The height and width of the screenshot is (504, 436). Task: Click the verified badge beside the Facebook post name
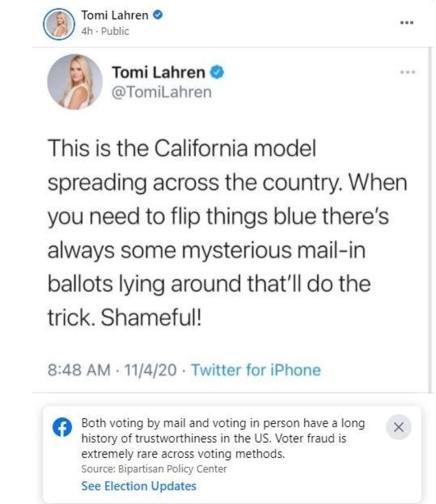click(x=158, y=15)
